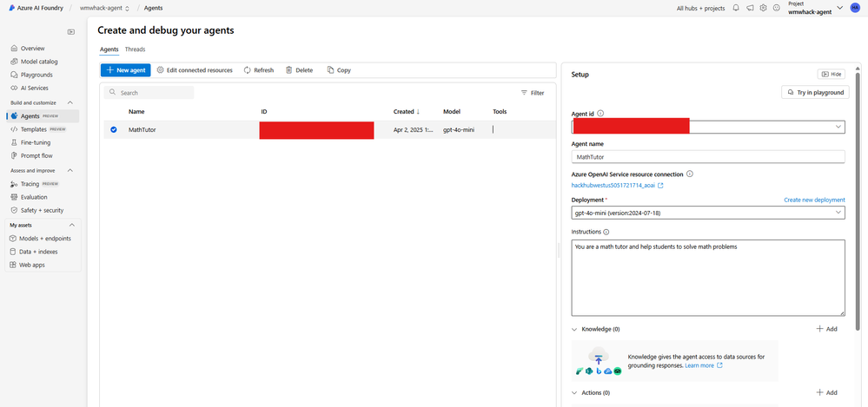Open external link icon beside hackhubwestus connection
Screen dimensions: 868x407
[x=660, y=186]
